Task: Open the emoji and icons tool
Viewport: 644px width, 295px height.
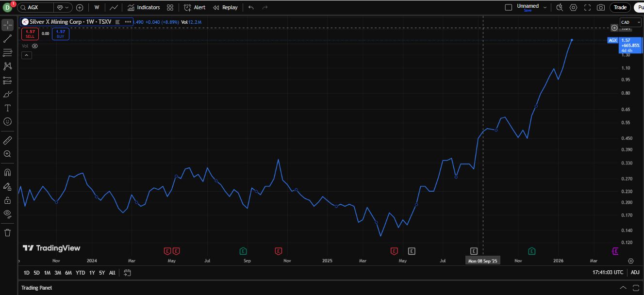Action: pos(7,121)
